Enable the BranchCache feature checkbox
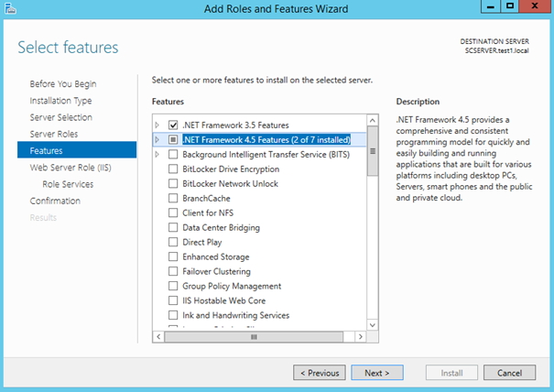Viewport: 554px width, 392px height. click(173, 199)
